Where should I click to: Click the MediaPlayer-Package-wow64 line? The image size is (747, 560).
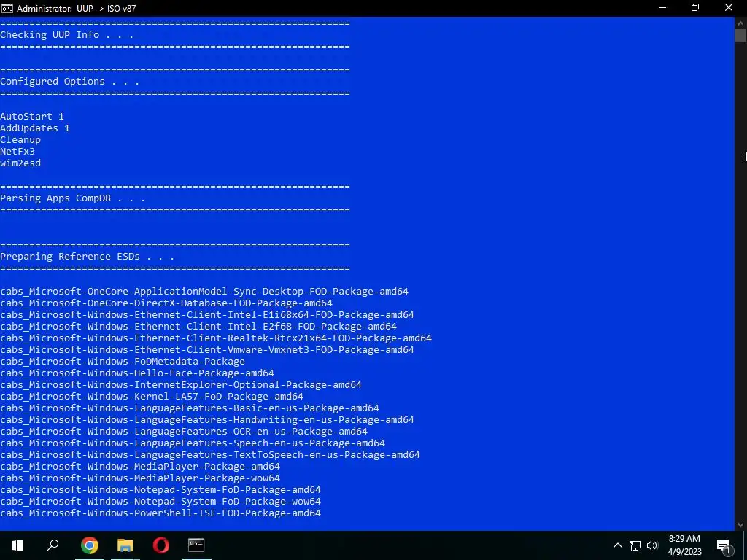pos(140,478)
